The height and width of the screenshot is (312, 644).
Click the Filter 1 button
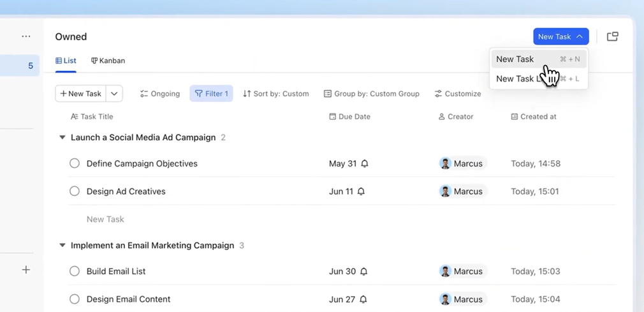211,94
